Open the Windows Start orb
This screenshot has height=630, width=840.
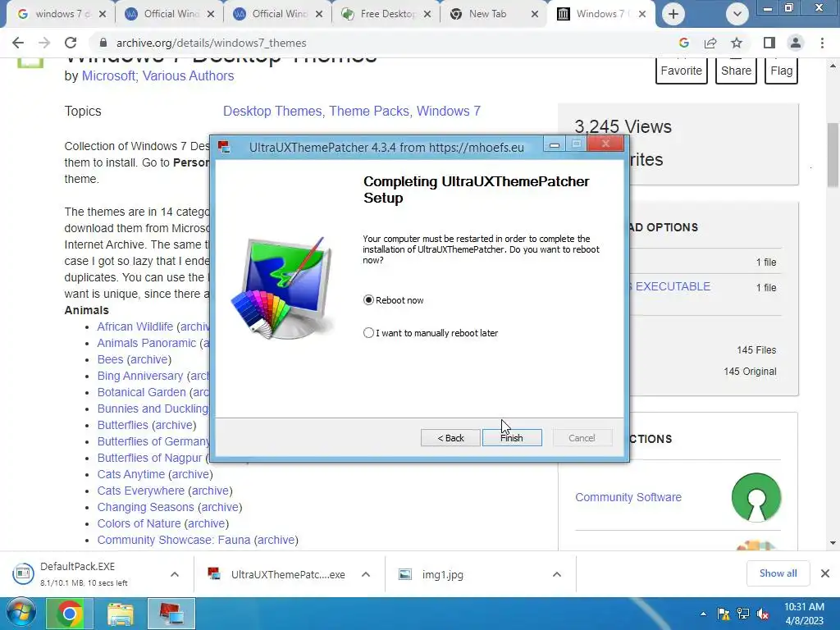[21, 614]
